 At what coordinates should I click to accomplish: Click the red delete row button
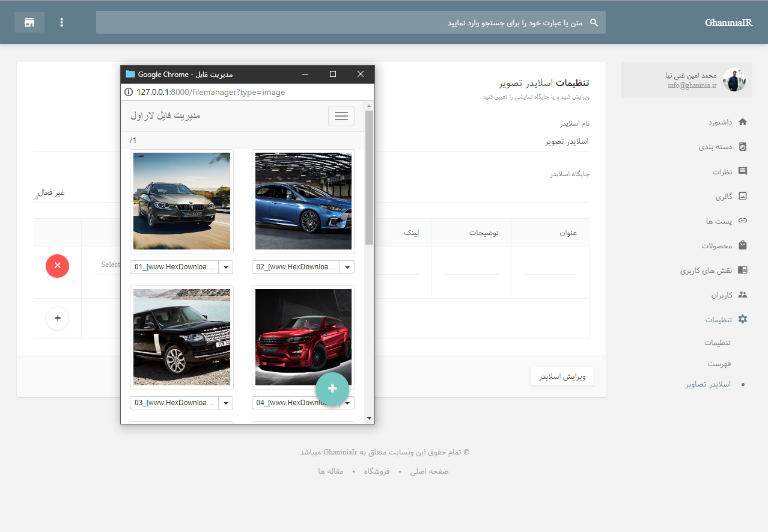click(57, 265)
